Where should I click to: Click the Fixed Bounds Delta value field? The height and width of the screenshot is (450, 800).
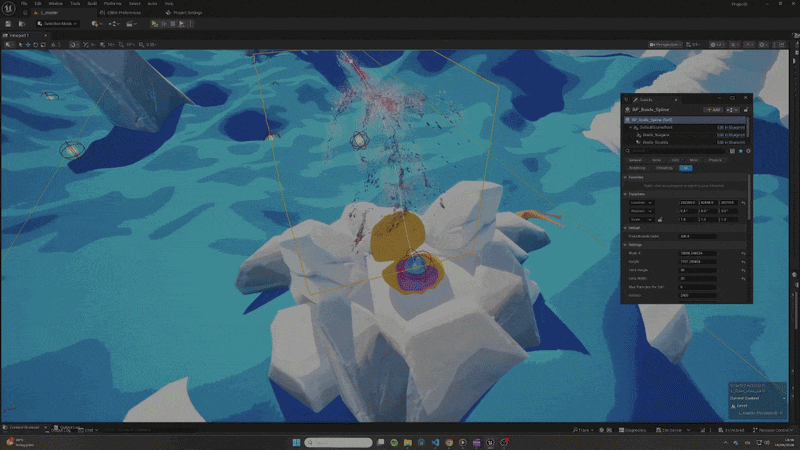coord(697,236)
